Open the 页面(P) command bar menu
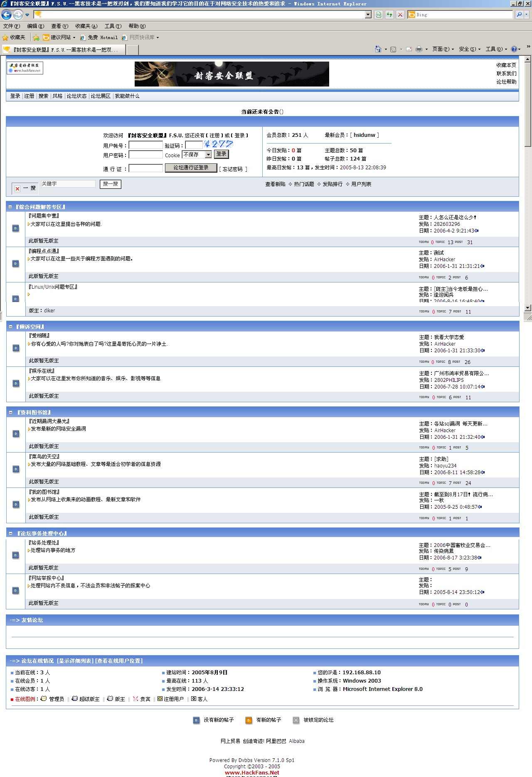The height and width of the screenshot is (777, 532). click(443, 49)
